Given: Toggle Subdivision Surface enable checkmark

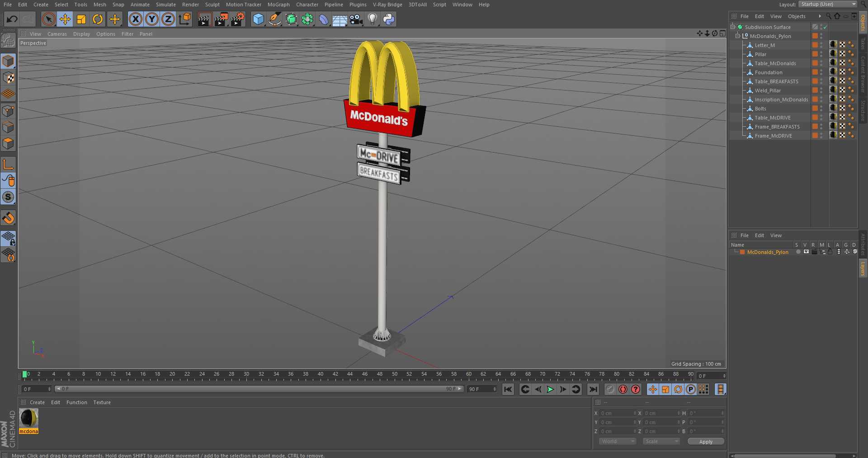Looking at the screenshot, I should coord(825,27).
